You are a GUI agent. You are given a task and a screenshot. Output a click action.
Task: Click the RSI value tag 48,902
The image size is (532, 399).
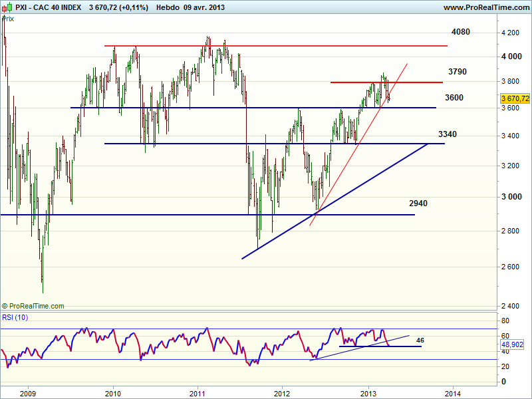[x=513, y=346]
